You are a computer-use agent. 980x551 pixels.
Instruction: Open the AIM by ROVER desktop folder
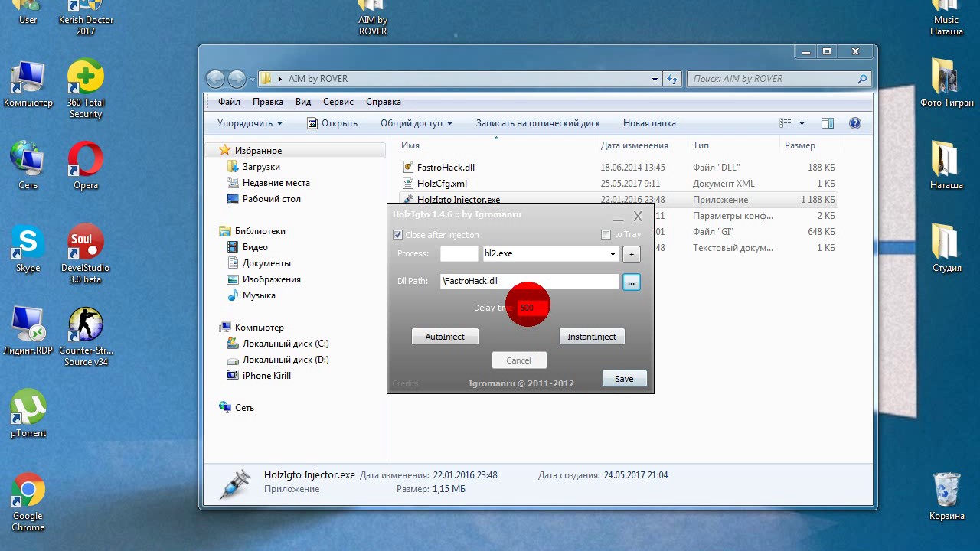(x=373, y=18)
